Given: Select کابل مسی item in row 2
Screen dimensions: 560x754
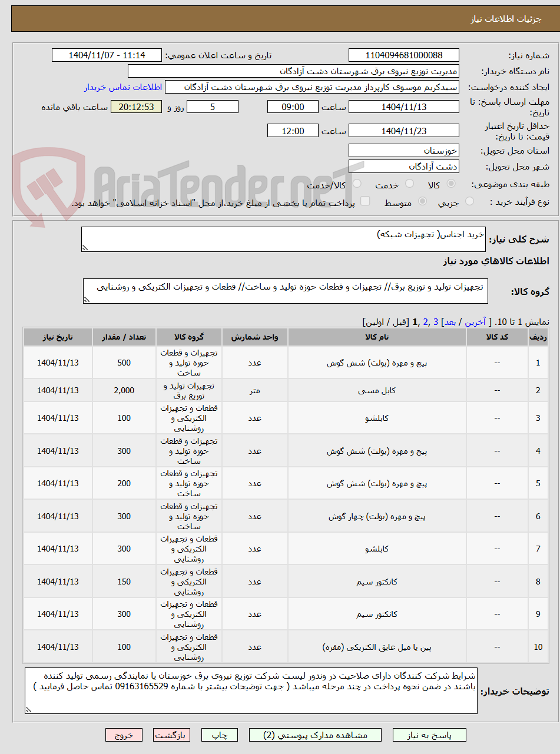Looking at the screenshot, I should coord(377,390).
